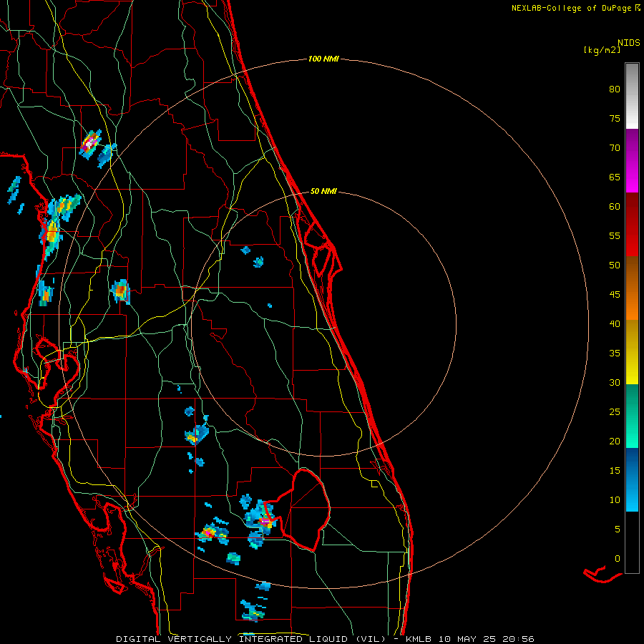Click the 80 value on the VIL scale
Viewport: 644px width, 644px height.
tap(615, 89)
